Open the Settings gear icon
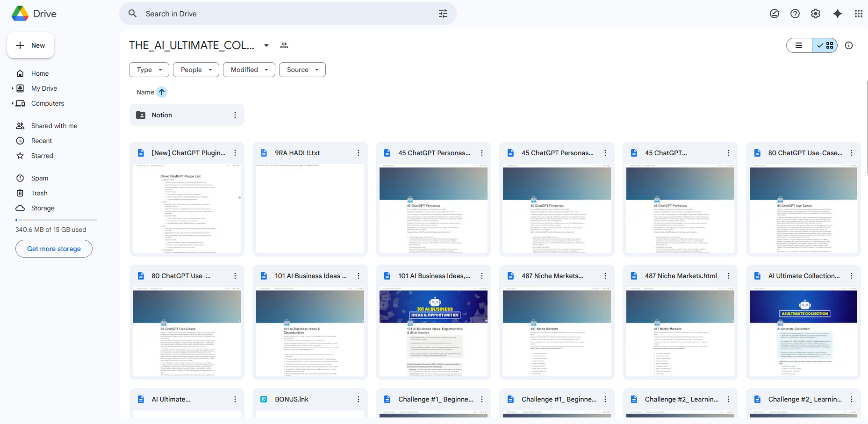Screen dimensions: 868x424 (x=816, y=14)
